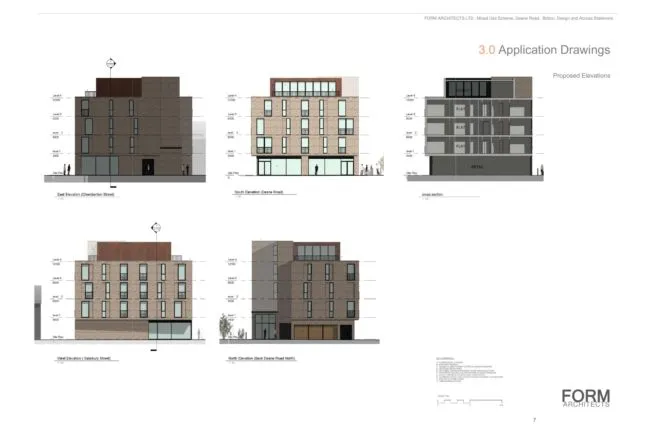Click the scale bar graphic
The height and width of the screenshot is (438, 659).
[x=470, y=402]
